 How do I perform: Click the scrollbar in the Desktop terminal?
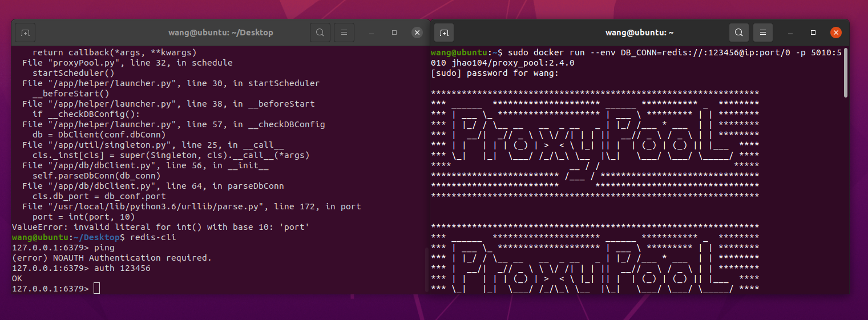(426, 271)
